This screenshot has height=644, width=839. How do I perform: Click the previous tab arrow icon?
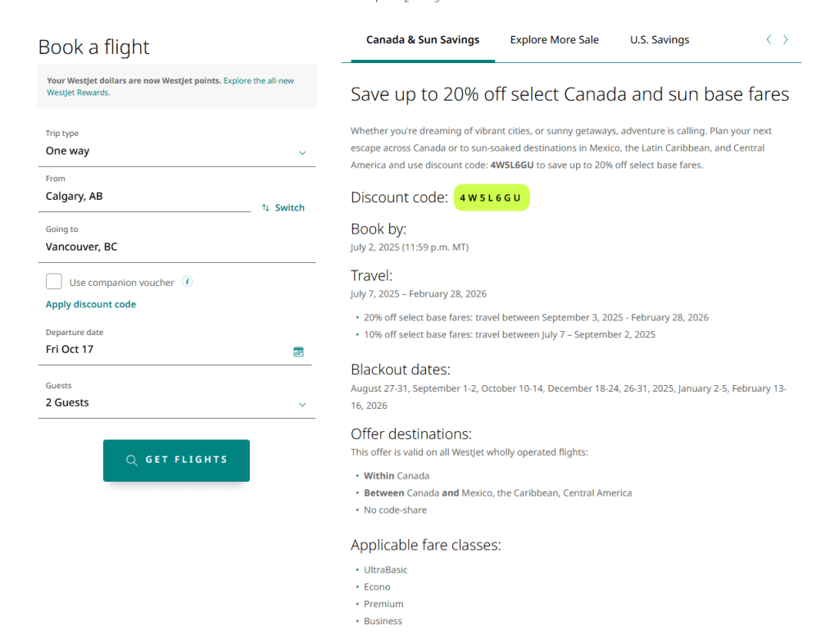[769, 39]
